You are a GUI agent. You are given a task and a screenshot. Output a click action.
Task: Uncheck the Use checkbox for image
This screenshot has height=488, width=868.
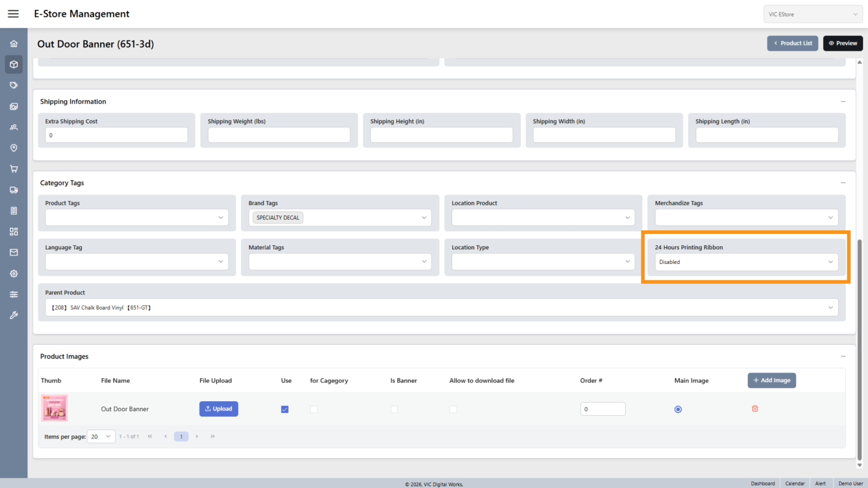click(x=285, y=410)
